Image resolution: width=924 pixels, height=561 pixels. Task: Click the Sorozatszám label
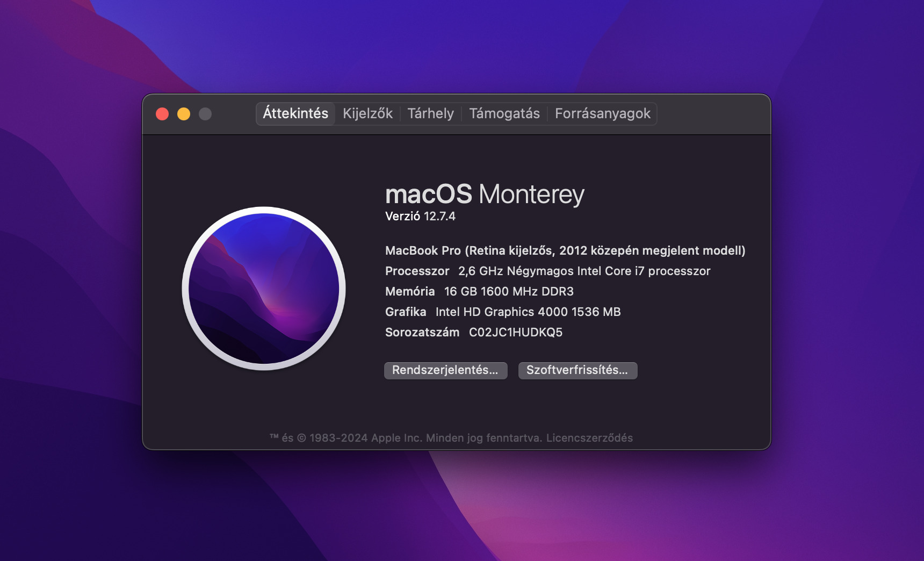(x=422, y=332)
